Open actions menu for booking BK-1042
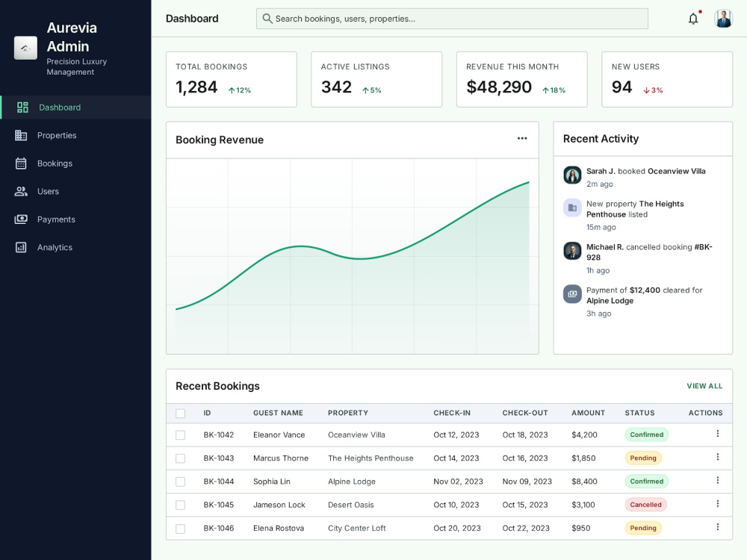This screenshot has width=747, height=560. (717, 434)
